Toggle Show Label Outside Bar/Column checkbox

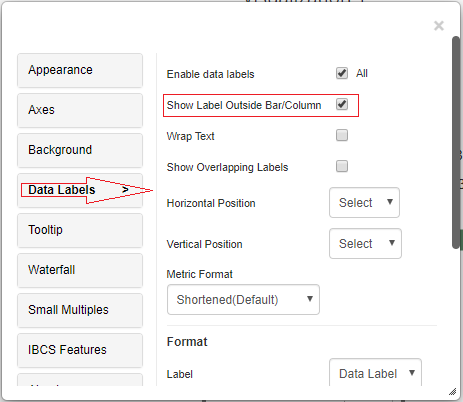click(x=342, y=104)
